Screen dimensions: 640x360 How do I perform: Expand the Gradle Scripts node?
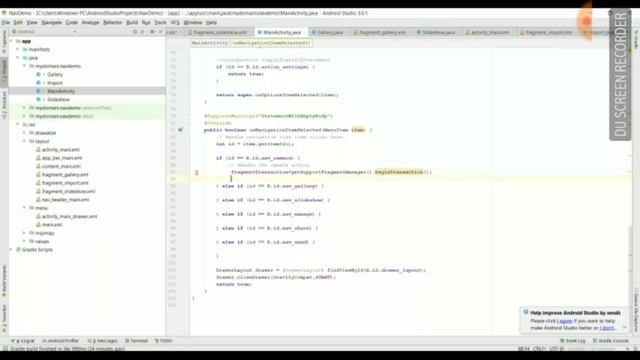tap(11, 250)
